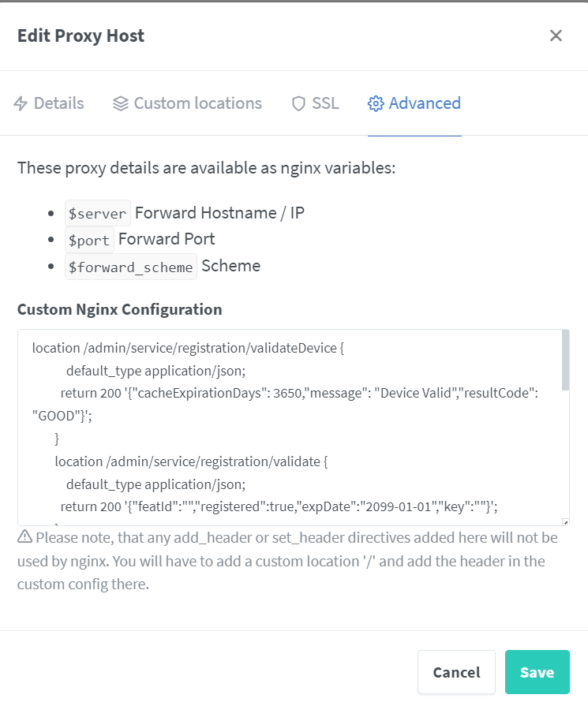Switch to the Details tab label
The image size is (588, 706).
coord(59,103)
